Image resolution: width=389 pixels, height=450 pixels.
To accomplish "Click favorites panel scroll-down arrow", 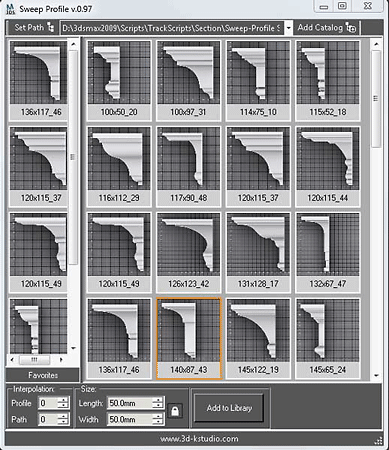I will coord(73,348).
